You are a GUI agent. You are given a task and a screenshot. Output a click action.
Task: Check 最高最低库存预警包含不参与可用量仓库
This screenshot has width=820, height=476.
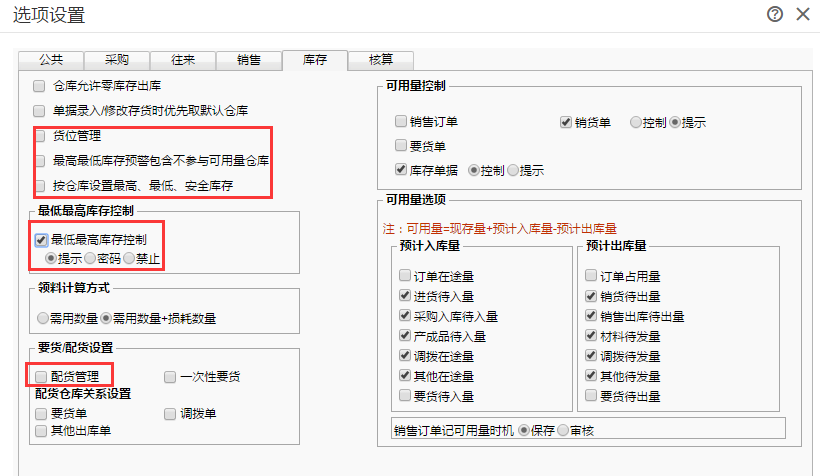pyautogui.click(x=40, y=161)
